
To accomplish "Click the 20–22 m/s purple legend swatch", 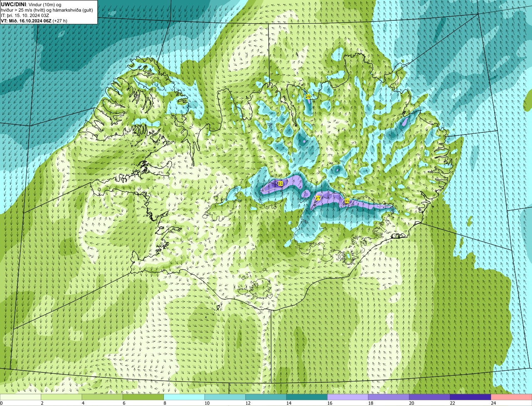I will 430,397.
